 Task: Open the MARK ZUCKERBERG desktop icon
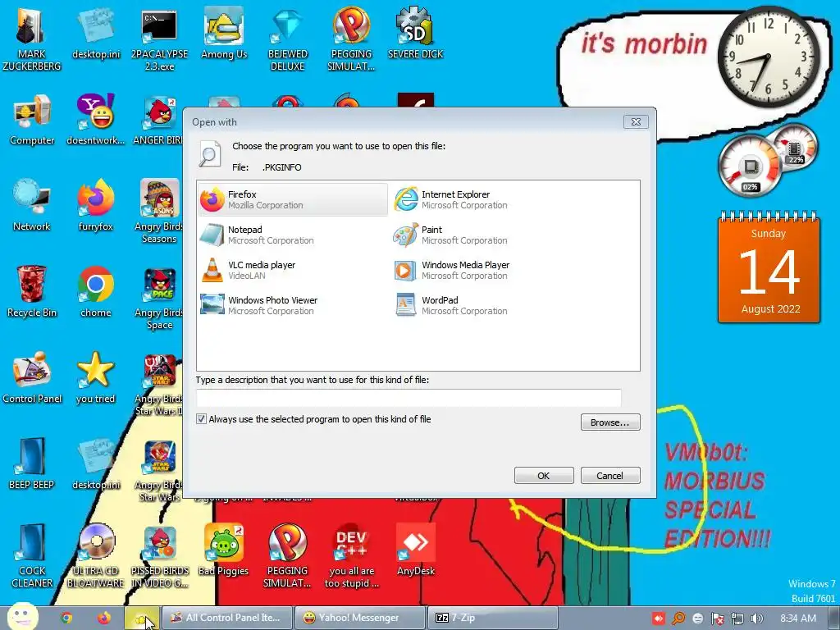coord(32,39)
